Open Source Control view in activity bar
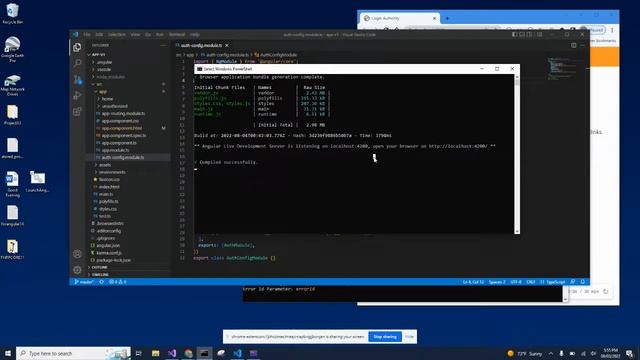Viewport: 640px width, 360px height. coord(77,79)
